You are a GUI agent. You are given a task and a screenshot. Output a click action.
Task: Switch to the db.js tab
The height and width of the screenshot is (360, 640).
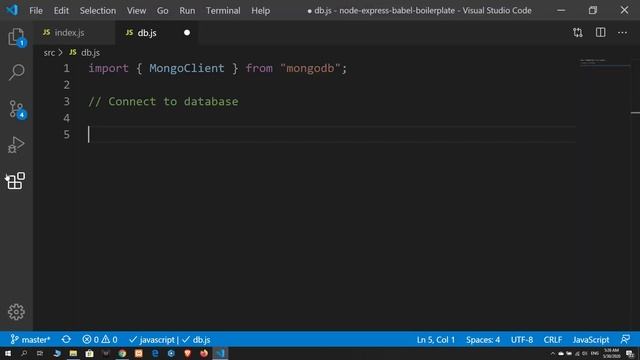(157, 33)
